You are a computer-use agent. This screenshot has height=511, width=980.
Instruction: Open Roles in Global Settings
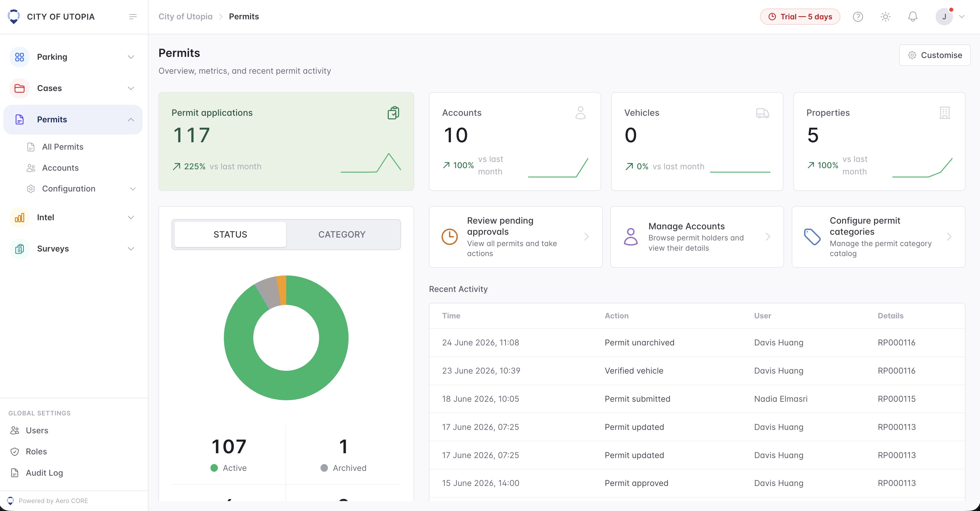click(36, 452)
